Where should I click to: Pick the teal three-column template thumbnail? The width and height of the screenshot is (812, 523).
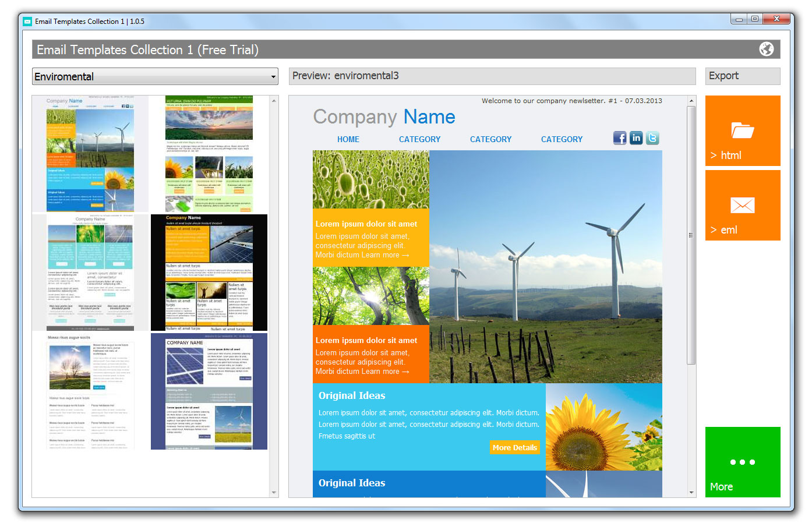point(90,273)
